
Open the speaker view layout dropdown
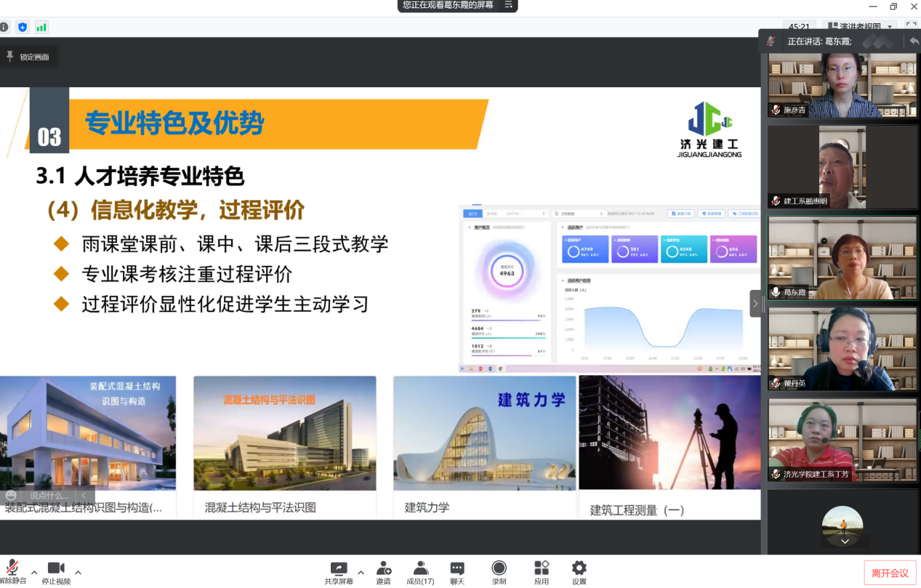[x=861, y=27]
